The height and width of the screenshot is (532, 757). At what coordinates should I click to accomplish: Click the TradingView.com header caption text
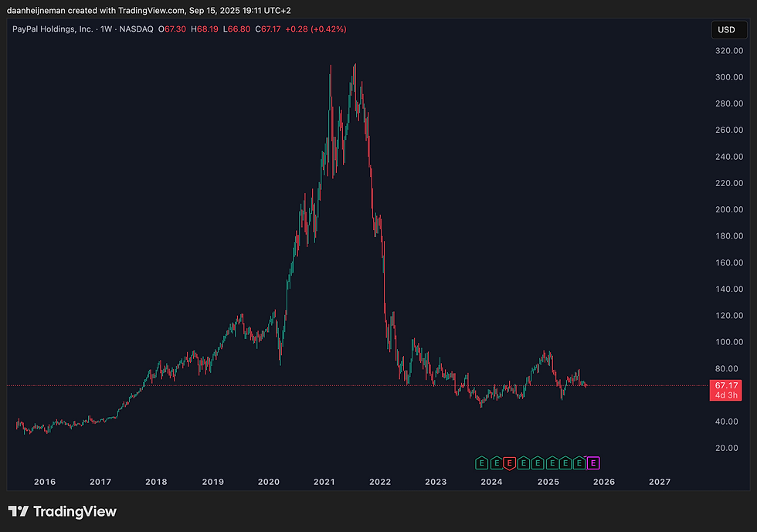coord(148,10)
